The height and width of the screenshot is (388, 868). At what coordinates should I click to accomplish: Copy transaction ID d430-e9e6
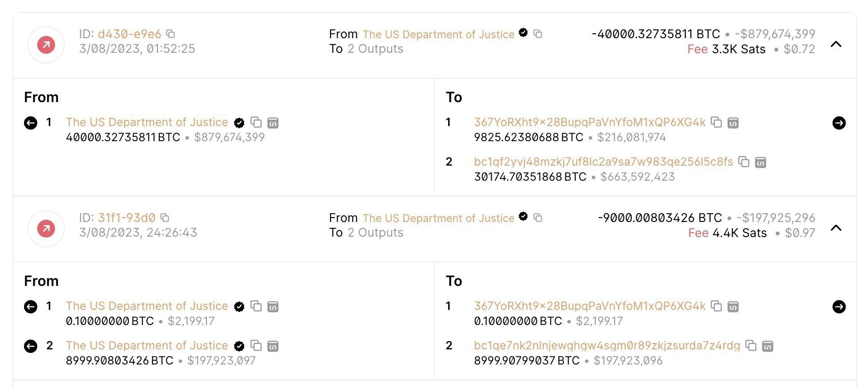pyautogui.click(x=170, y=34)
